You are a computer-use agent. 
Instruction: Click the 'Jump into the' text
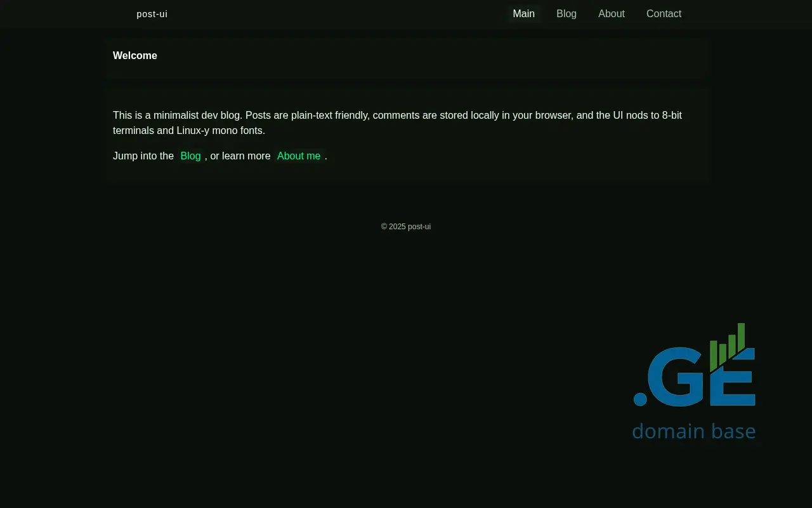pos(143,156)
